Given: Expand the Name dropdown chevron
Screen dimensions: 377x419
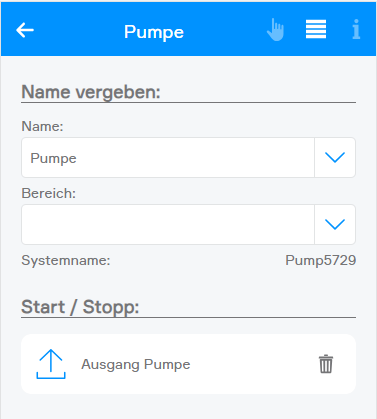Looking at the screenshot, I should click(335, 157).
